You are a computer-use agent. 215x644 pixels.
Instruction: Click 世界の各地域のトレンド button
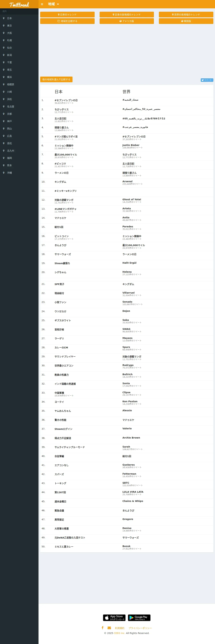[x=186, y=15]
